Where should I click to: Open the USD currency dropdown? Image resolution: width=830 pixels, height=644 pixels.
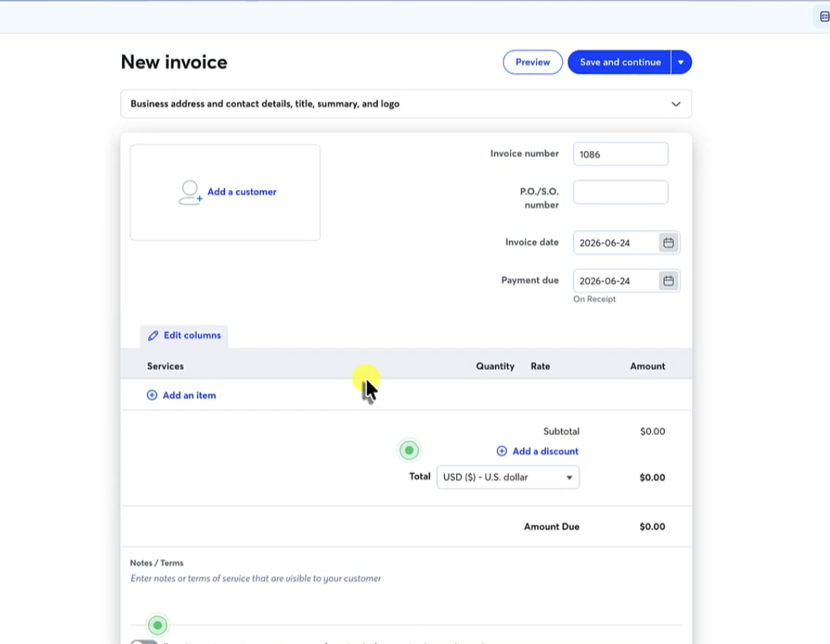508,477
